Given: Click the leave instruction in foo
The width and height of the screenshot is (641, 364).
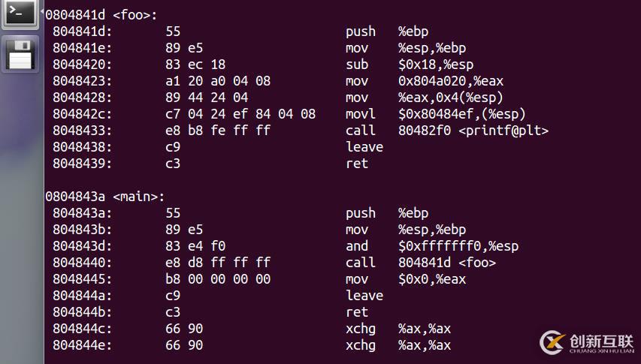Looking at the screenshot, I should click(364, 147).
